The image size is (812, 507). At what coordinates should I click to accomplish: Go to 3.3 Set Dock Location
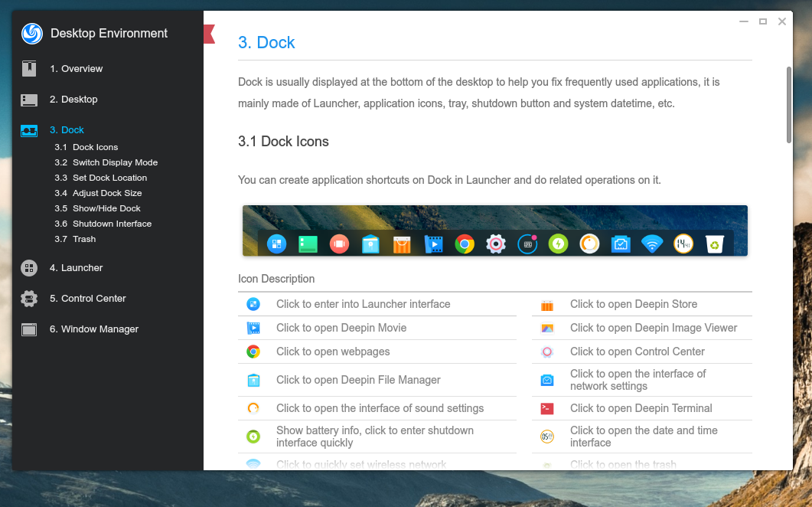tap(101, 178)
